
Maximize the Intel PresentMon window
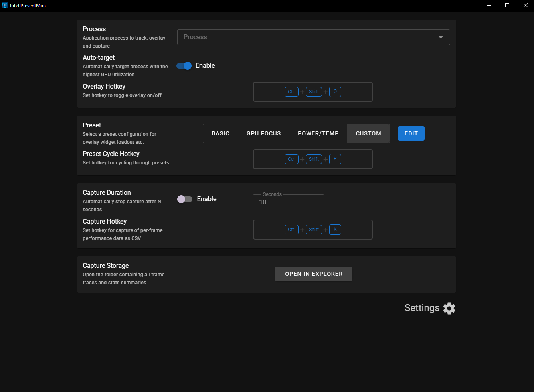pos(507,5)
